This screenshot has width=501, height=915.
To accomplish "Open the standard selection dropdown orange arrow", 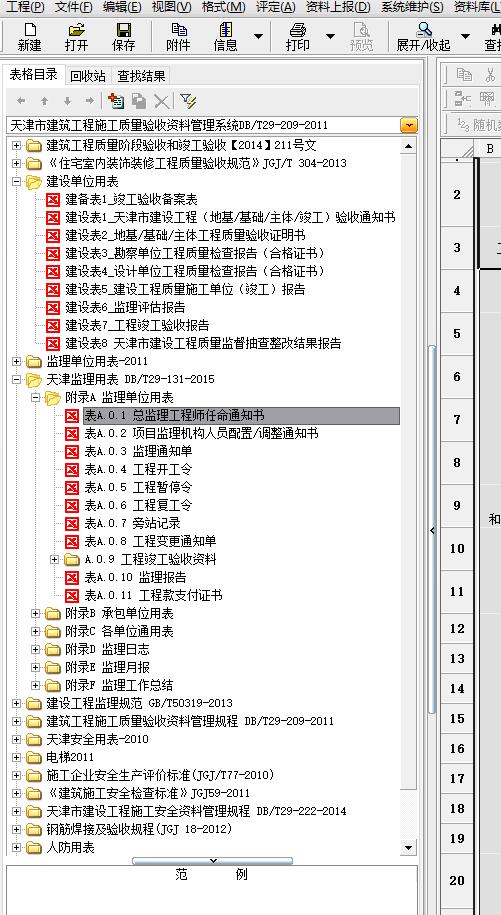I will [409, 125].
